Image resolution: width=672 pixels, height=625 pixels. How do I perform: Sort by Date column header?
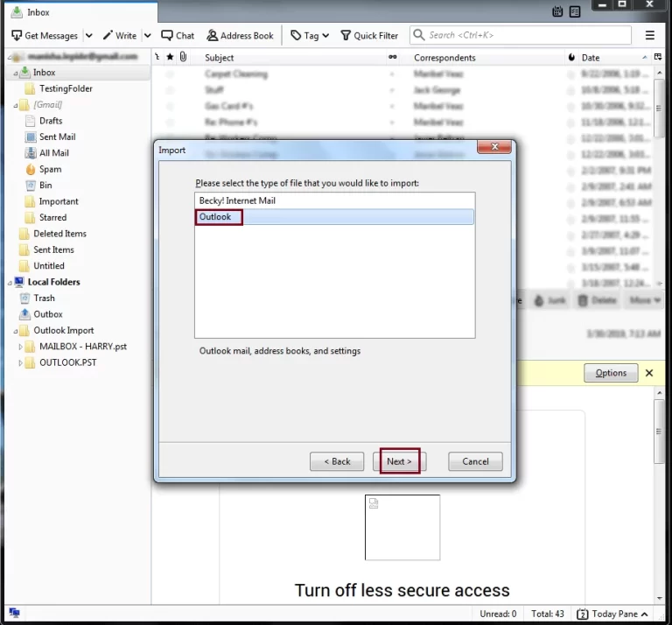(590, 58)
